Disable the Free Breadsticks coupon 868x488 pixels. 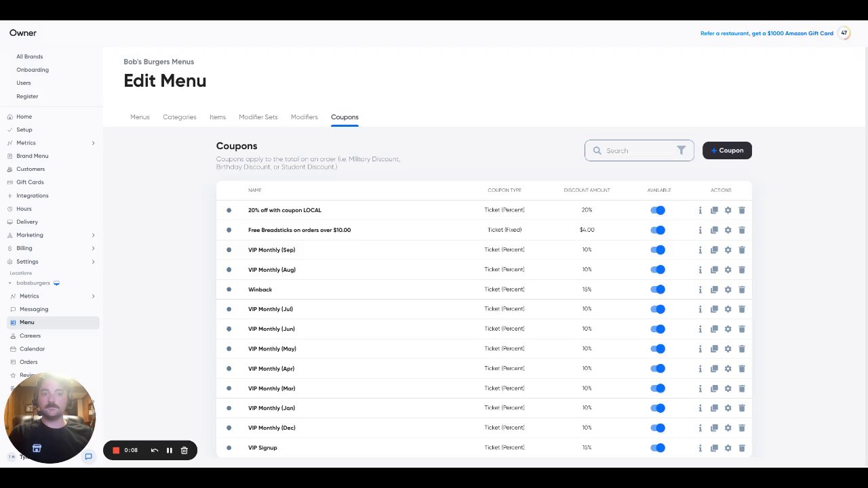tap(658, 230)
